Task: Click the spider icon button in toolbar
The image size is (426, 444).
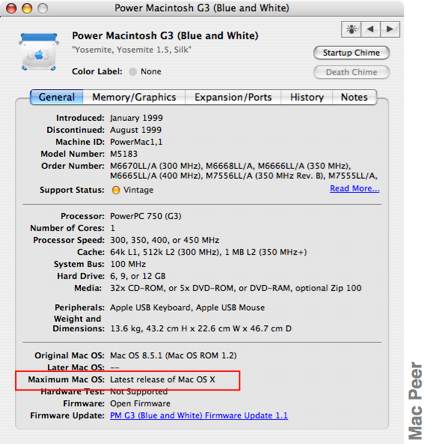Action: [x=351, y=29]
